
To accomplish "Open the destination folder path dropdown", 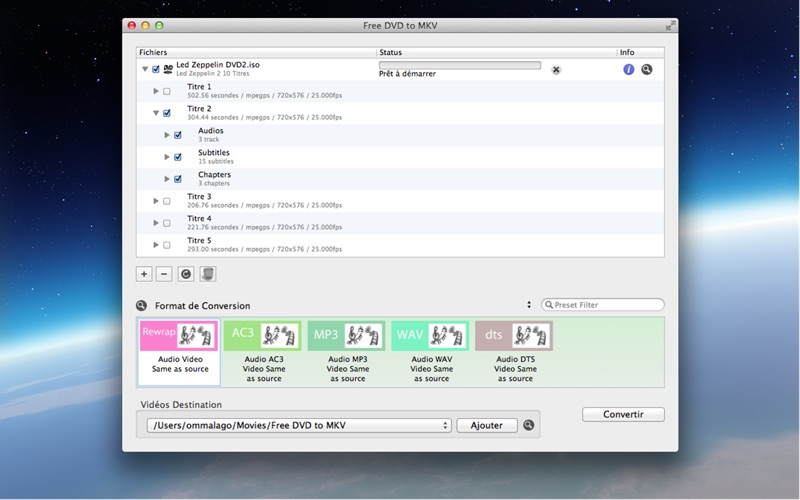I will (299, 425).
